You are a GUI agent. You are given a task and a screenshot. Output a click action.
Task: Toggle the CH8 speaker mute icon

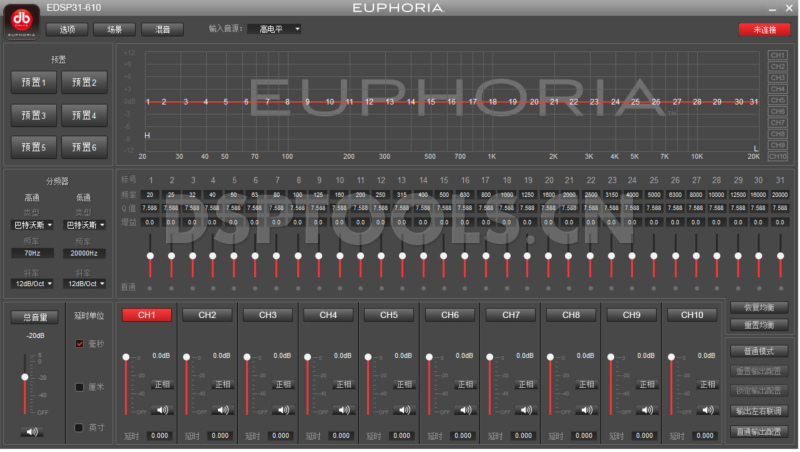point(585,410)
